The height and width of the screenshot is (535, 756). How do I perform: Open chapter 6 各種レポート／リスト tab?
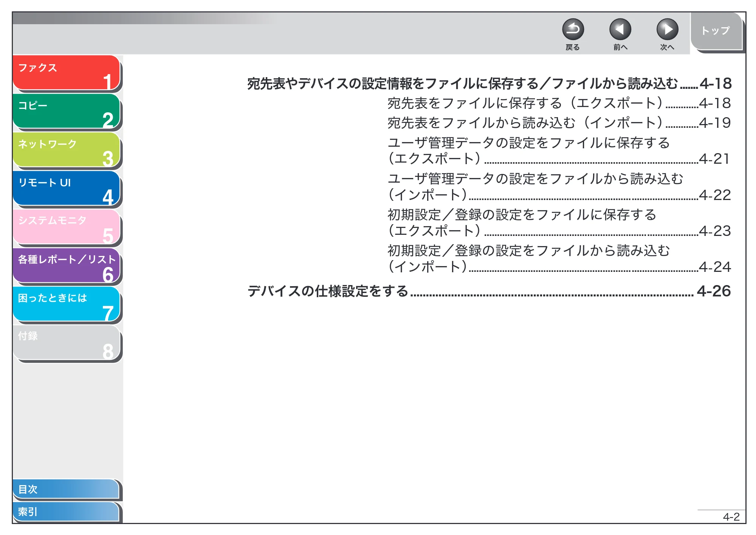pos(67,265)
